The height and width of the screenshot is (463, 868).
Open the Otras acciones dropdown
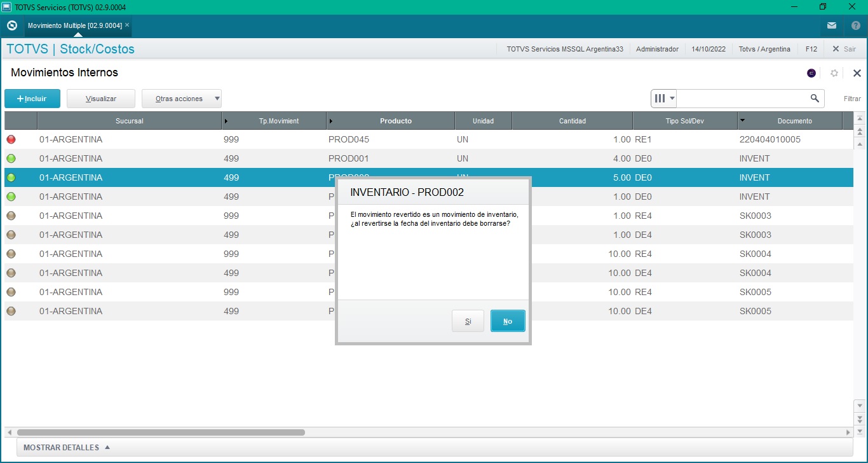pyautogui.click(x=182, y=99)
